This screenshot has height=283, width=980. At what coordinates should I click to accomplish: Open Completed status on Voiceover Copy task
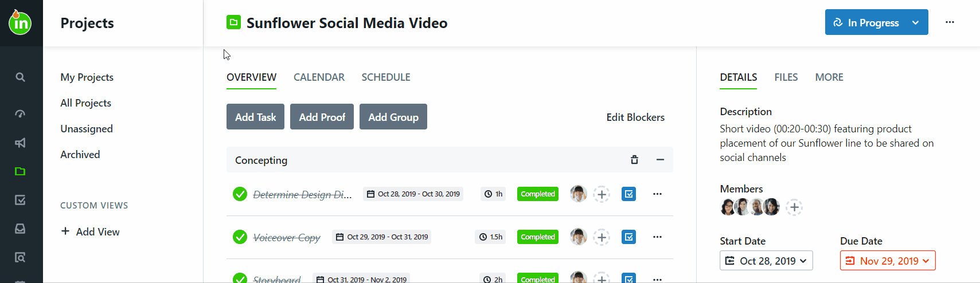point(537,237)
